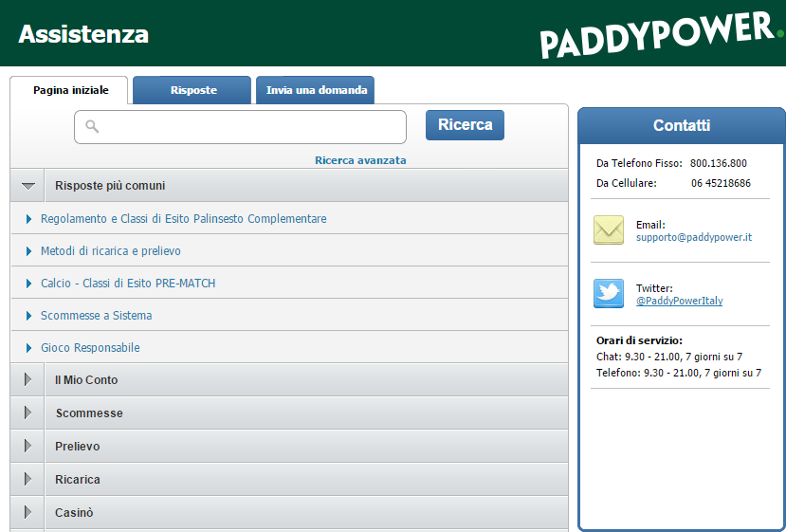Screen dimensions: 786x532
Task: Expand the Ricarica section arrow
Action: [27, 479]
